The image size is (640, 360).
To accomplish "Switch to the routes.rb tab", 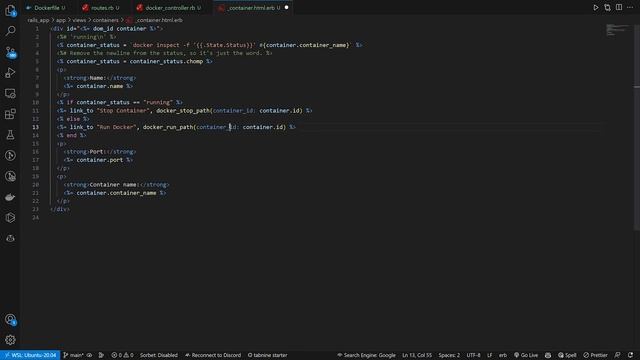I will click(x=102, y=8).
